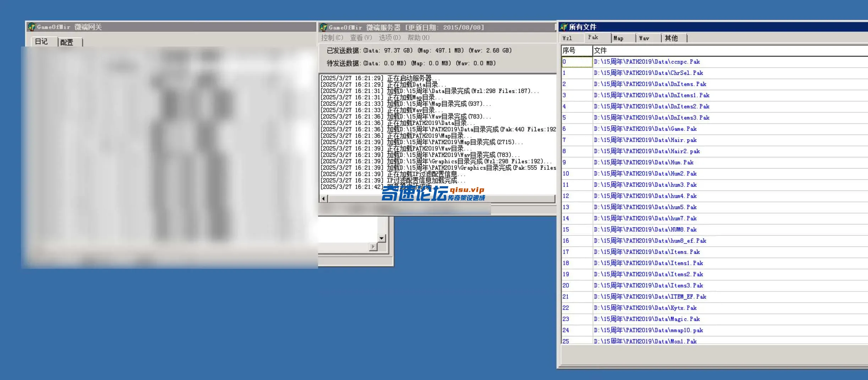Click the 已发送数据 statistics line
Viewport: 868px width, 380px height.
[419, 50]
